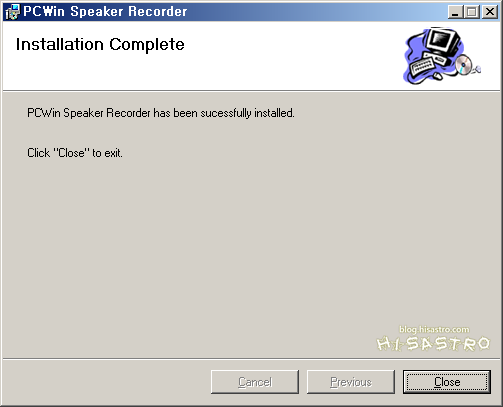
Task: Click the disabled Previous button
Action: pos(351,382)
